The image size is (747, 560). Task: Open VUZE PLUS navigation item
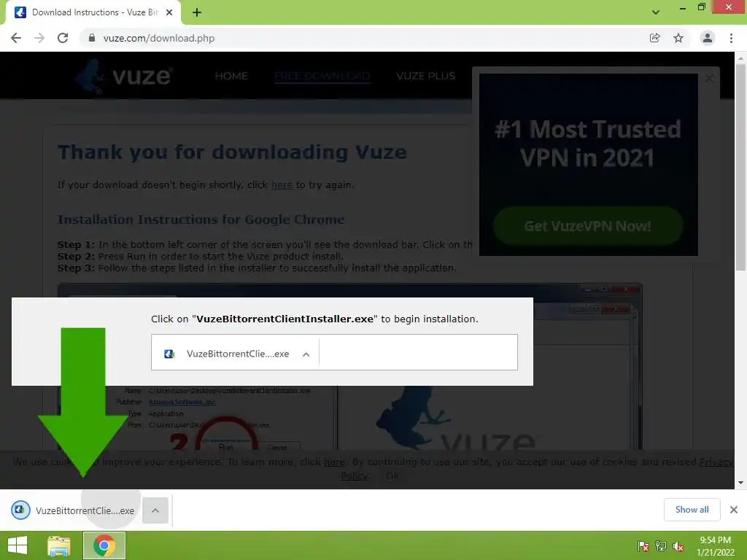(x=425, y=76)
